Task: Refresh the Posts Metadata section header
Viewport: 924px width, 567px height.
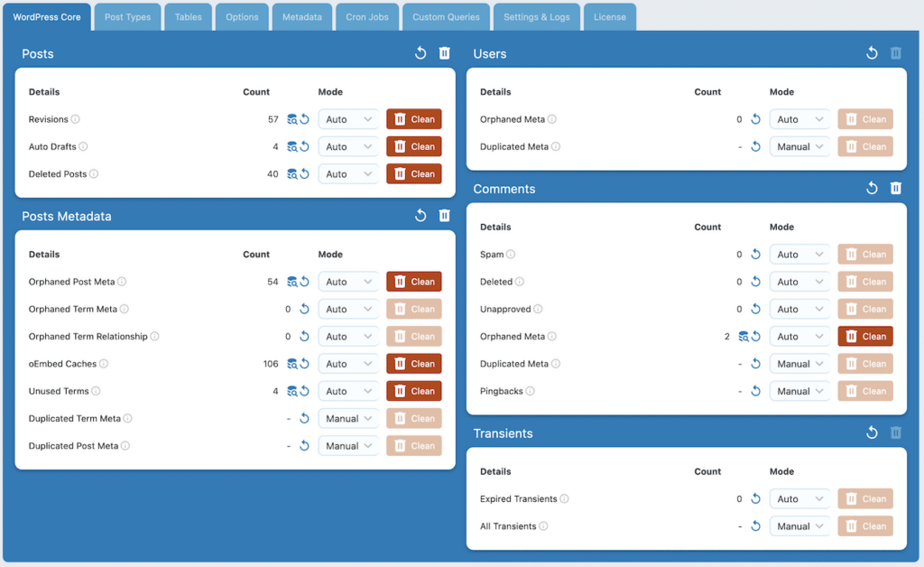Action: [420, 216]
